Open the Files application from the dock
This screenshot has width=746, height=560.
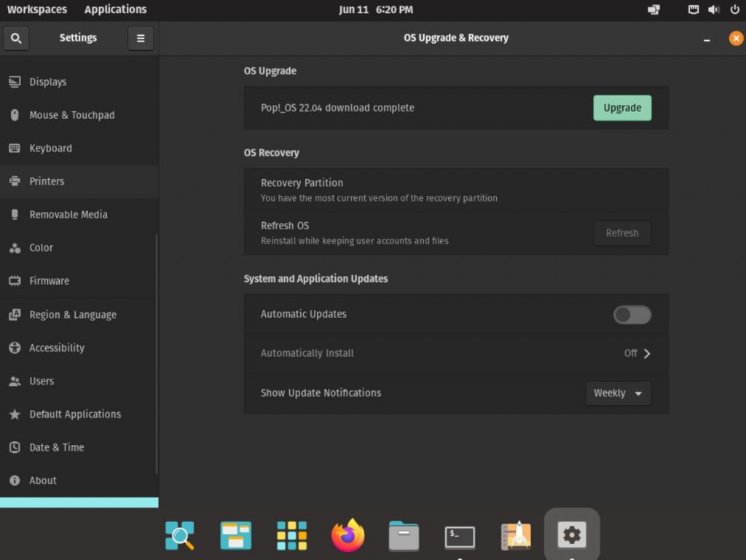(404, 535)
